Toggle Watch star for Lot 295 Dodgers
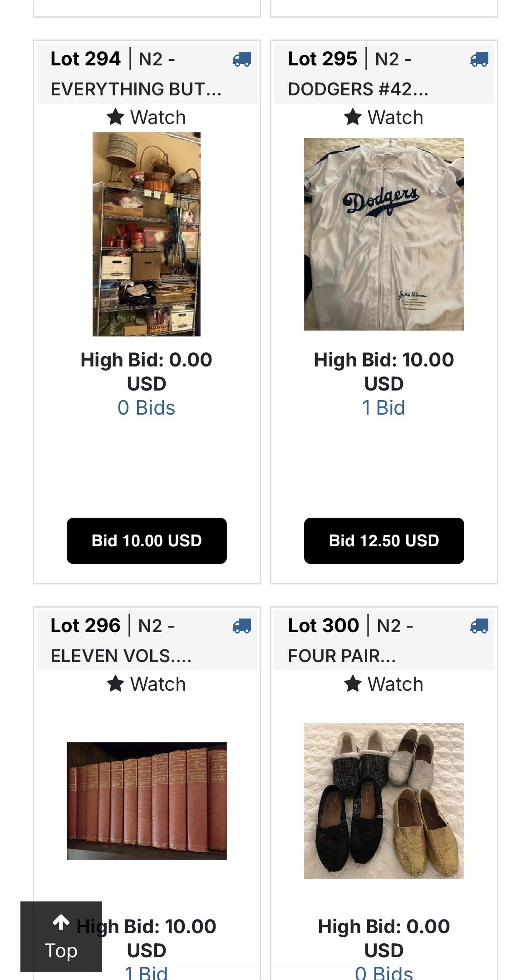Screen dimensions: 531x980 pos(383,117)
